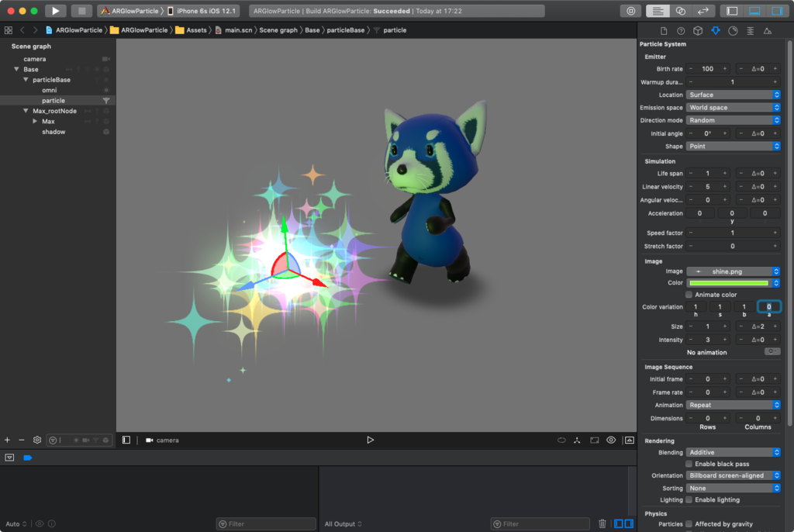Open Sorting None dropdown
The height and width of the screenshot is (532, 794).
734,489
